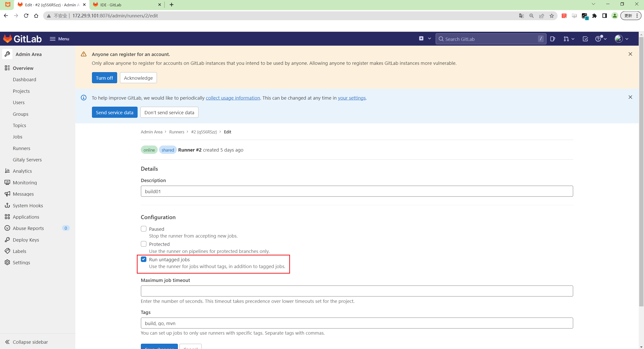Open the Menu hamburger button

click(x=59, y=39)
